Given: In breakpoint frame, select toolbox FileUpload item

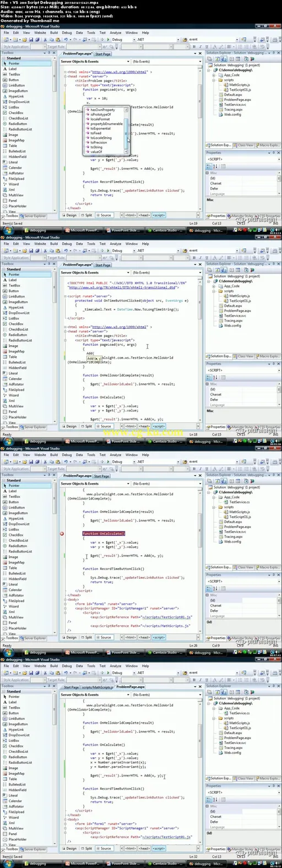Looking at the screenshot, I should (17, 601).
